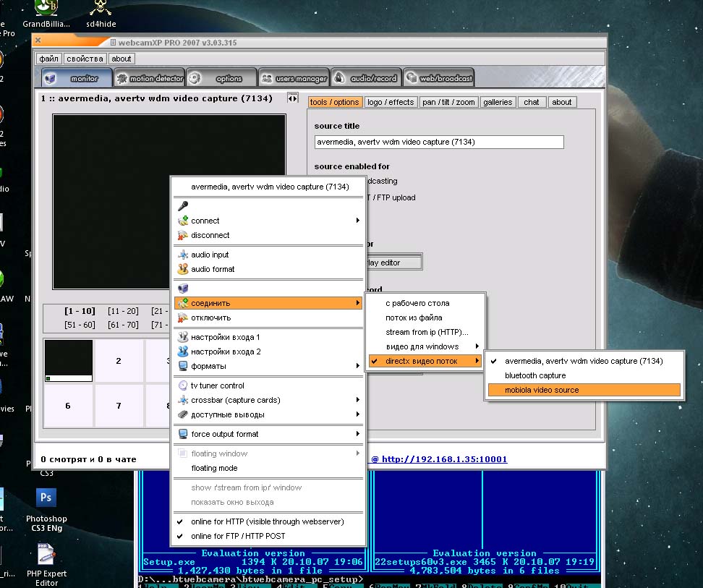Screen dimensions: 703x588
Task: Edit the source title text field
Action: click(x=439, y=142)
